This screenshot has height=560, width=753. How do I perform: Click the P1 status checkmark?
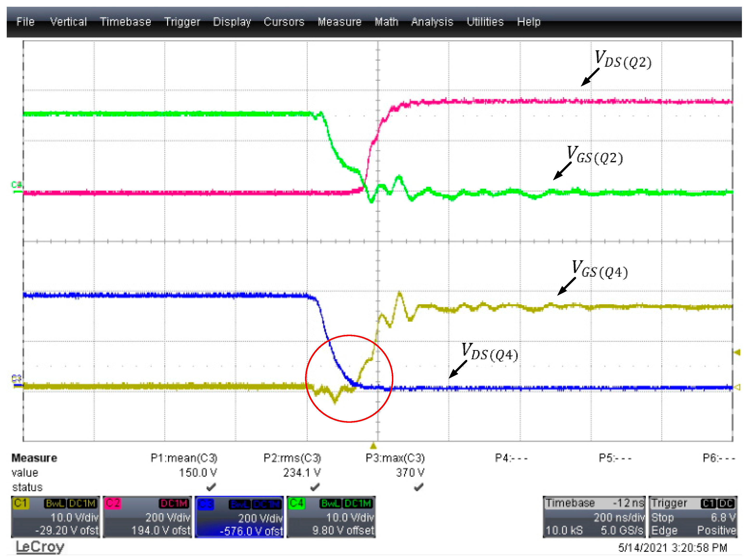[x=211, y=487]
